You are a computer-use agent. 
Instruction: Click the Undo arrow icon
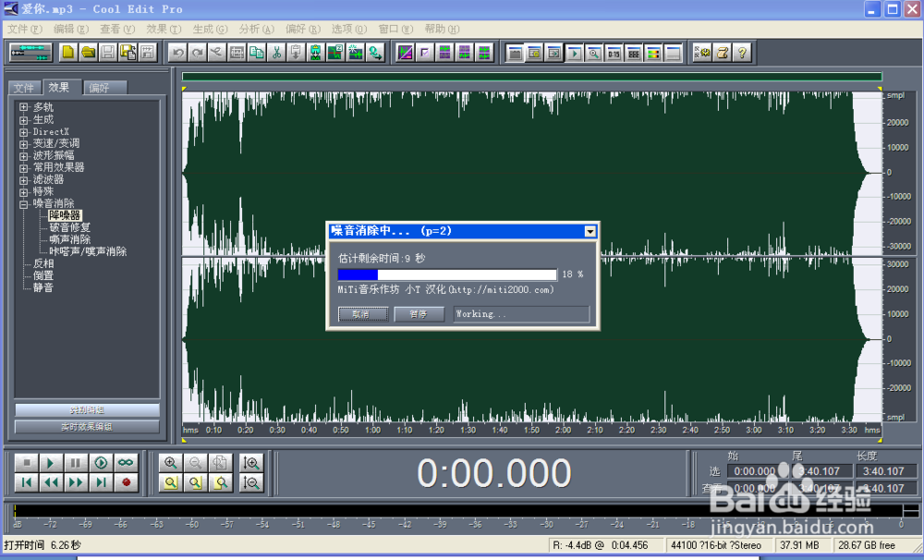tap(177, 53)
